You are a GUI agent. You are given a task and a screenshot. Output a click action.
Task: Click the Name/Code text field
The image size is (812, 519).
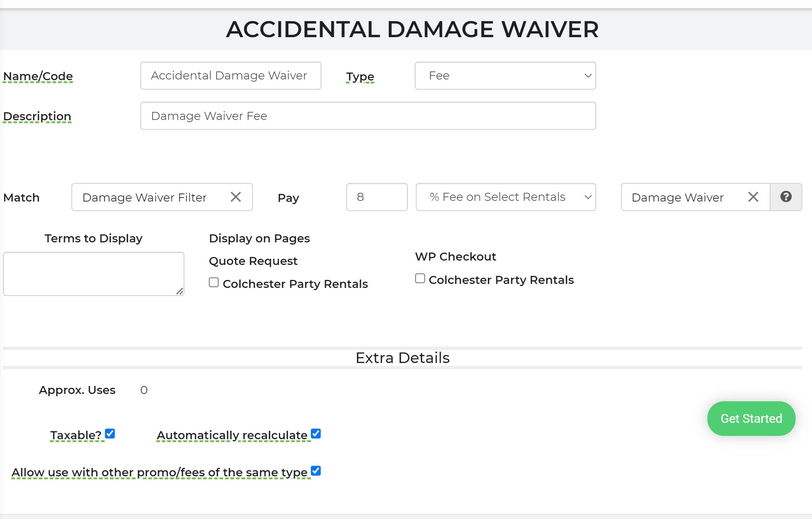(231, 76)
